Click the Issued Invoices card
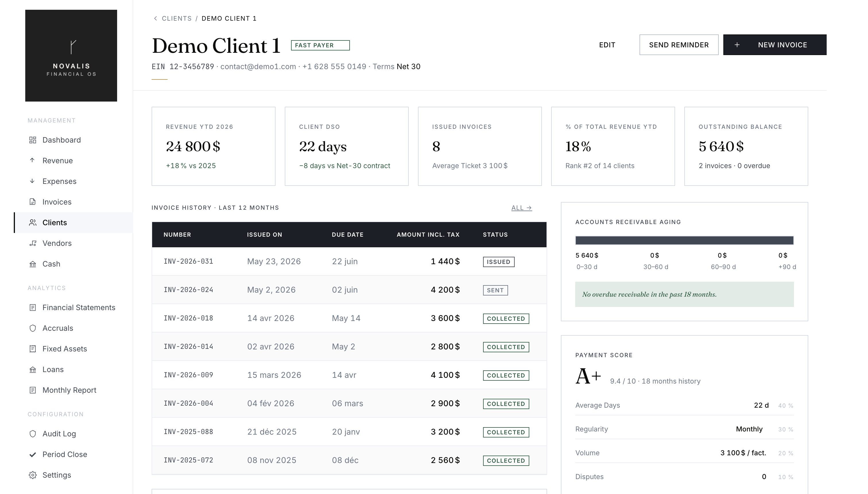This screenshot has height=494, width=868. coord(480,146)
